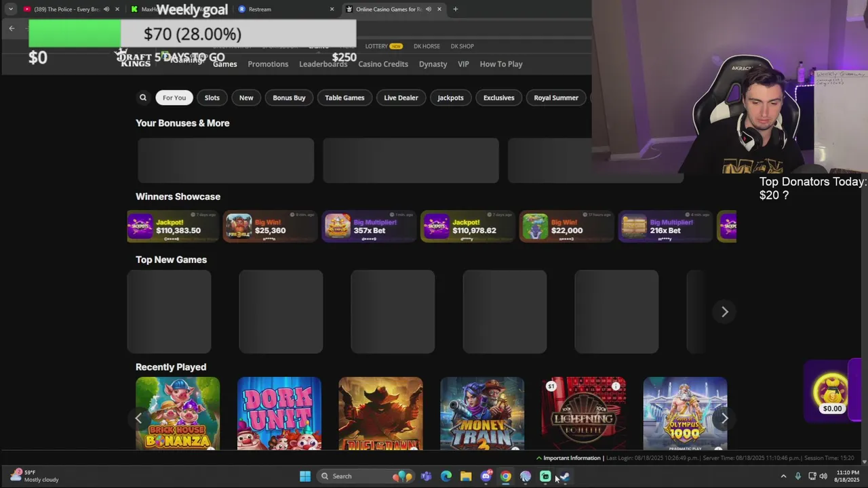Viewport: 868px width, 488px height.
Task: Launch Money Train 2 game
Action: tap(482, 413)
